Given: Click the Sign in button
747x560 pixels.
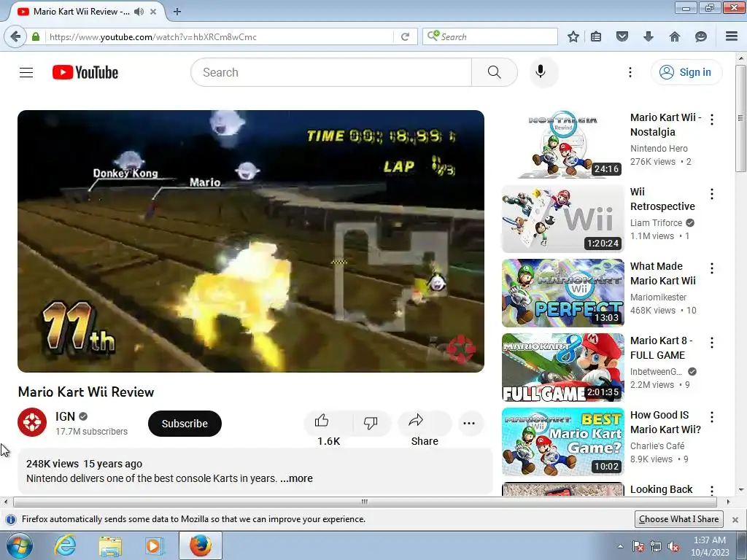Looking at the screenshot, I should (686, 72).
